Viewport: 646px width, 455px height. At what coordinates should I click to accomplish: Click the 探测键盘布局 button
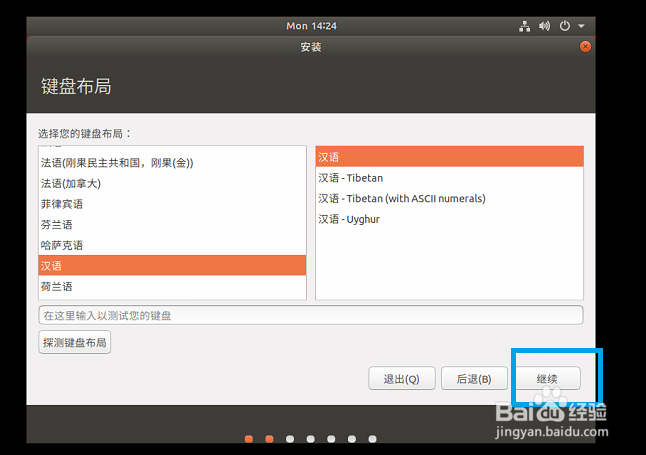pos(75,342)
